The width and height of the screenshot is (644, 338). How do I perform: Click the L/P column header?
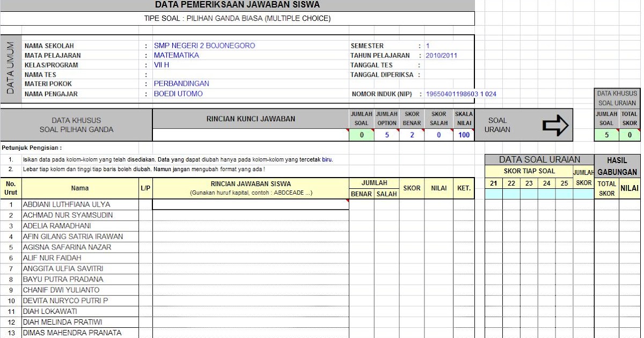coord(145,188)
